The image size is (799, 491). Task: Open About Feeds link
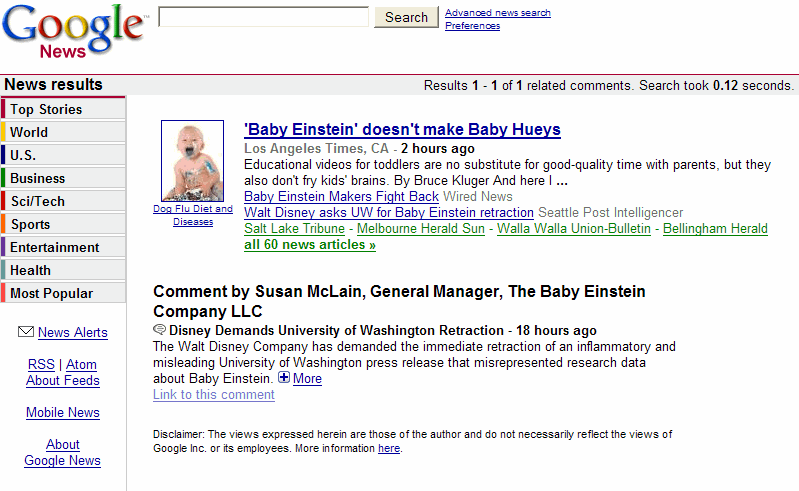click(x=63, y=380)
